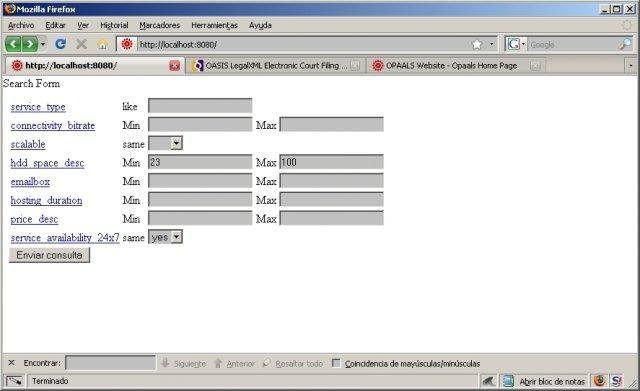Viewport: 640px width, 391px height.
Task: Reload the page with the refresh icon
Action: (61, 44)
